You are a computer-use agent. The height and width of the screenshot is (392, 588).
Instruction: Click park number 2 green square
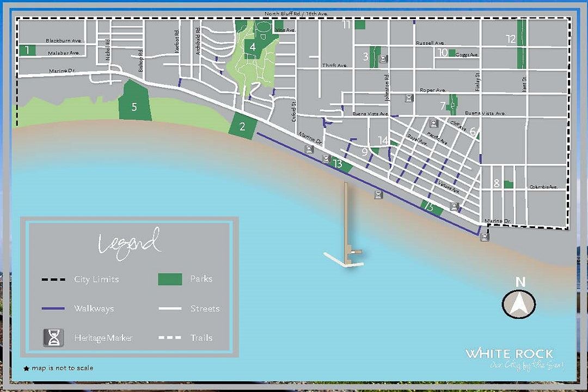pyautogui.click(x=242, y=127)
